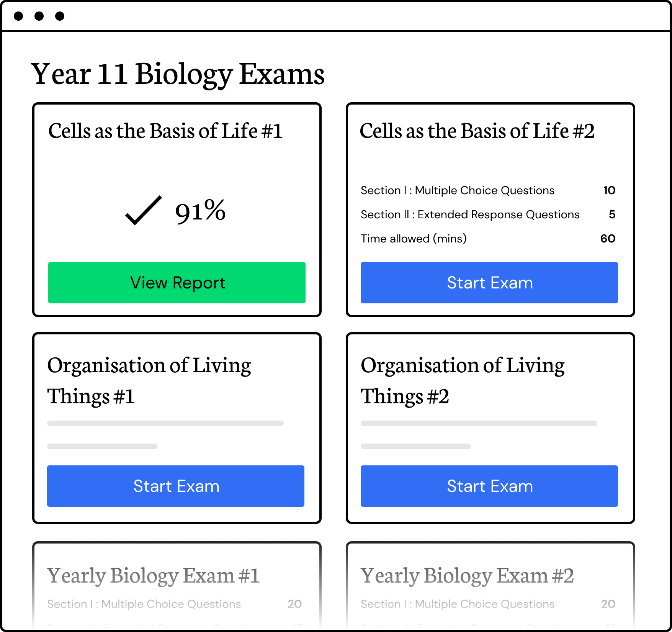Click the 91% score text
Image resolution: width=672 pixels, height=632 pixels.
coord(200,211)
